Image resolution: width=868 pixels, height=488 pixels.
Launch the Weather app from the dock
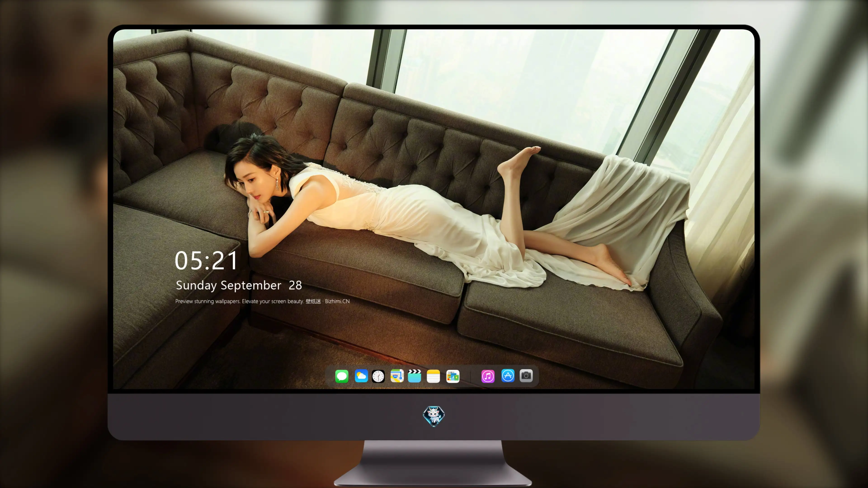(x=361, y=376)
